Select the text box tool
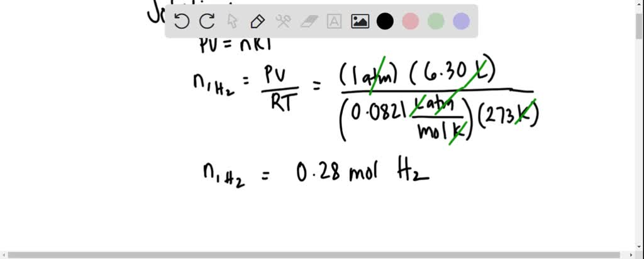Viewport: 644px width, 259px height. point(335,21)
